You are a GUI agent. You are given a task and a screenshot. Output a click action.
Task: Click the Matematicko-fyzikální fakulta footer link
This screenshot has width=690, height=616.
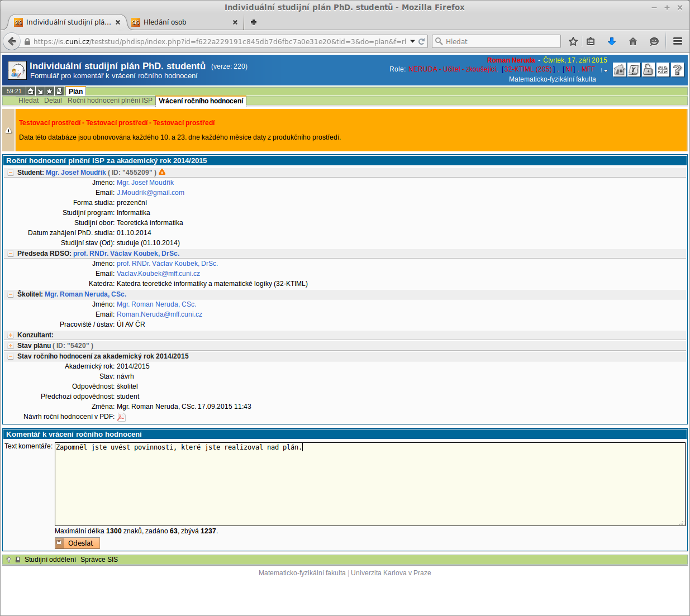(302, 573)
